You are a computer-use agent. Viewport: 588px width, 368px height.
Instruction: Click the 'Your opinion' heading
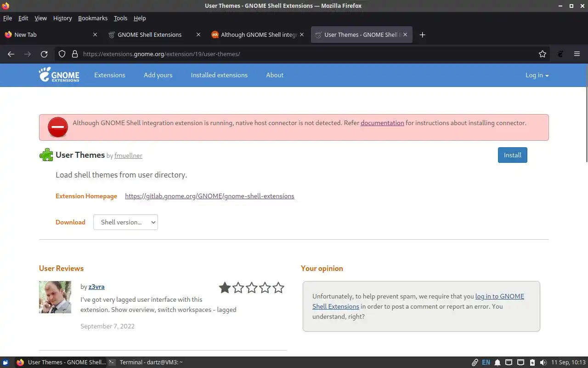[322, 268]
